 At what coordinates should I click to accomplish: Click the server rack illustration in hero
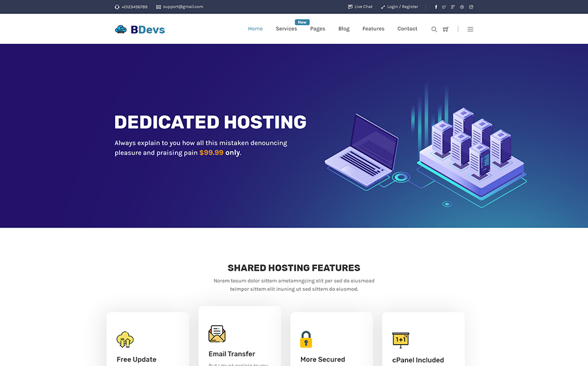[x=472, y=154]
